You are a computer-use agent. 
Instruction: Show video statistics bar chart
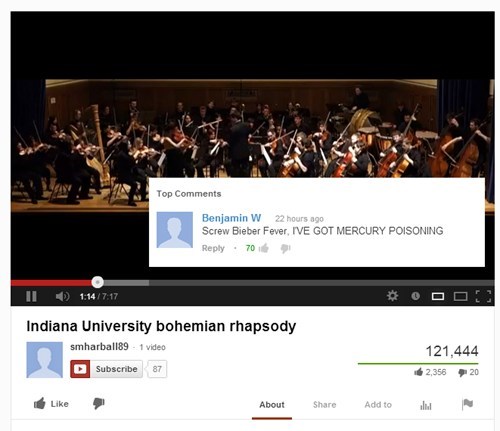[x=426, y=405]
